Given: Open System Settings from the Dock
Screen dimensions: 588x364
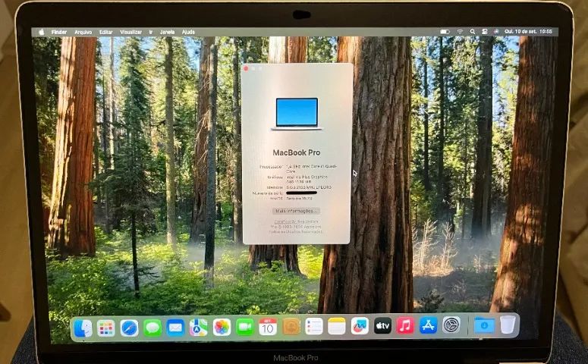Looking at the screenshot, I should click(451, 325).
